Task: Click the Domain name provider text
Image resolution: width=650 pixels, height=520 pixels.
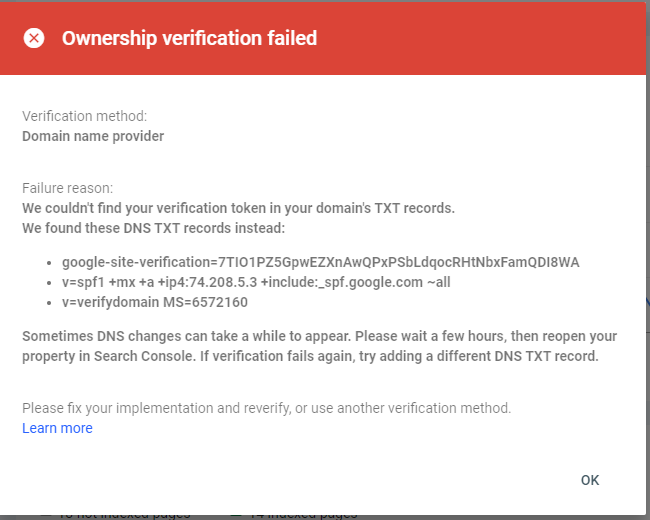Action: coord(93,136)
